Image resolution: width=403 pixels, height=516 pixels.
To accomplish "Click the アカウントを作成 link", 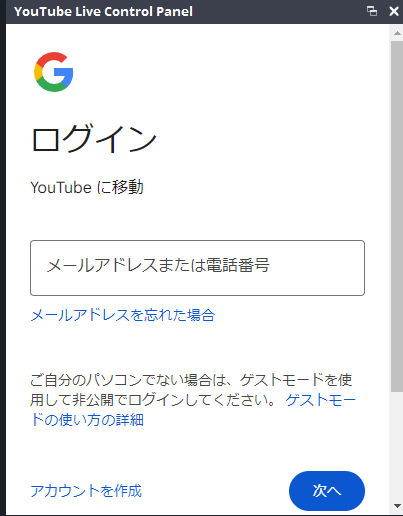I will click(86, 491).
